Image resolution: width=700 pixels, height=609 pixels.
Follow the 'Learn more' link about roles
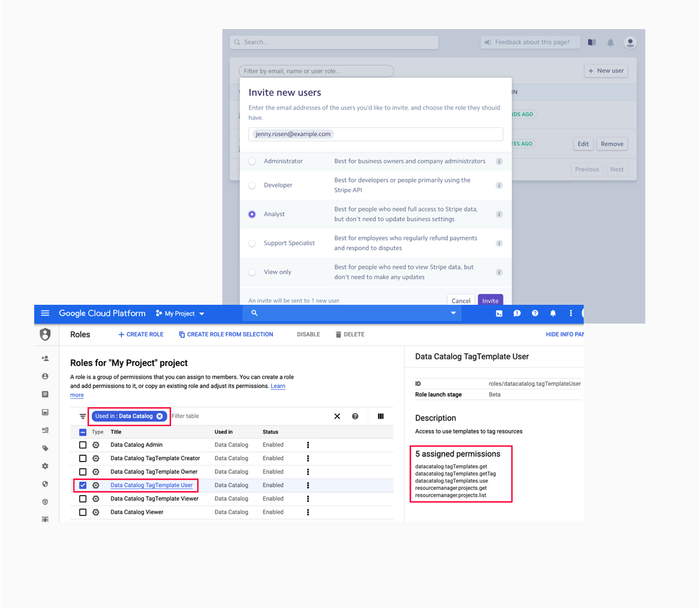click(278, 386)
